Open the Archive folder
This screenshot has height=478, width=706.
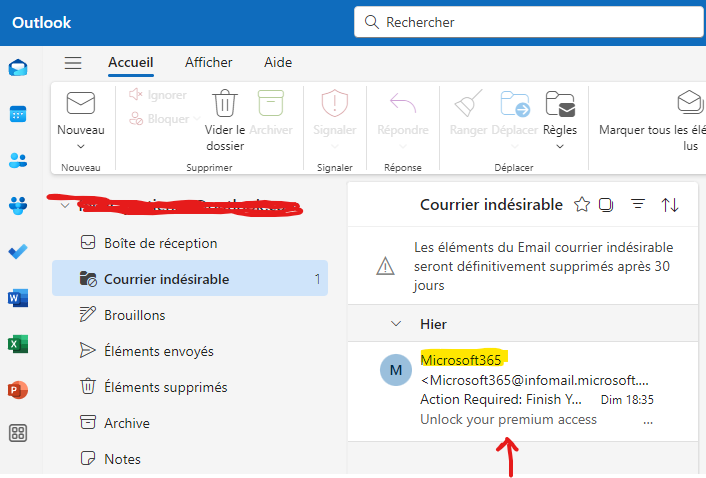(x=190, y=423)
